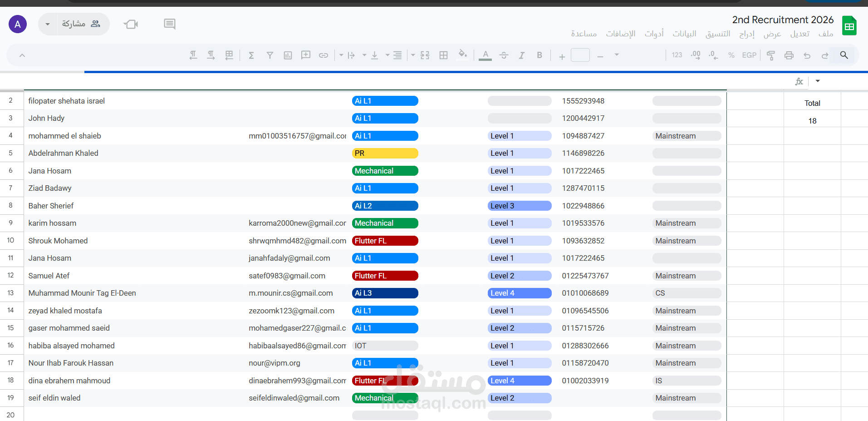Click the horizontal align icon
Image resolution: width=868 pixels, height=421 pixels.
pos(397,55)
